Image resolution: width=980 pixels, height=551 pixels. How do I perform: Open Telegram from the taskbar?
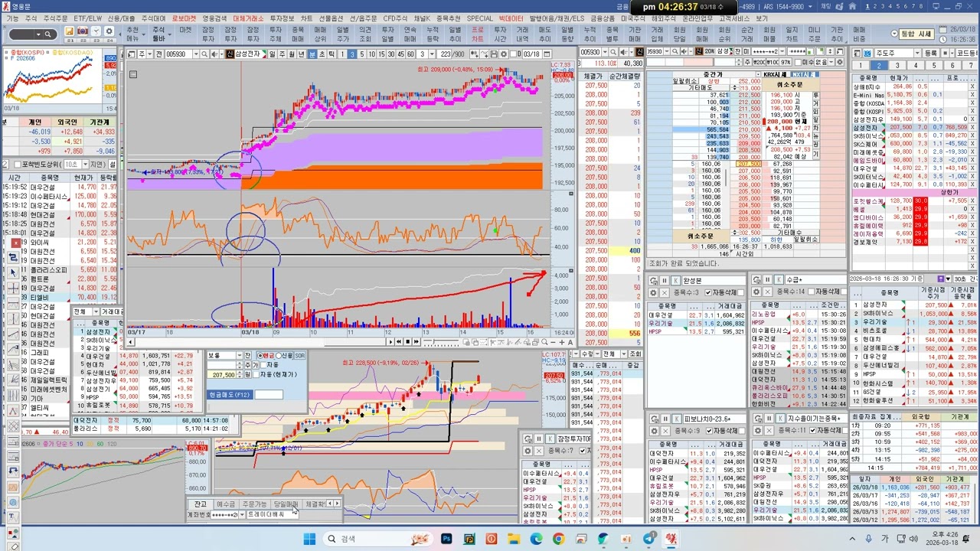648,539
